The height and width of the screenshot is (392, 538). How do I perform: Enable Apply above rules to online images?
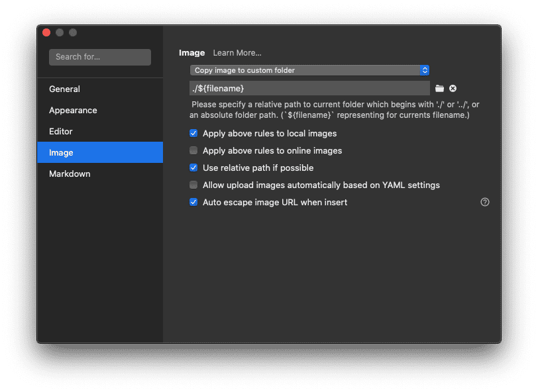(193, 150)
